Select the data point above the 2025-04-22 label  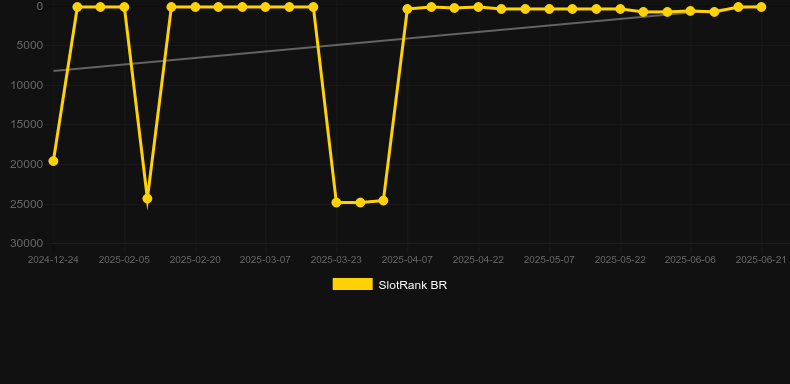[478, 7]
